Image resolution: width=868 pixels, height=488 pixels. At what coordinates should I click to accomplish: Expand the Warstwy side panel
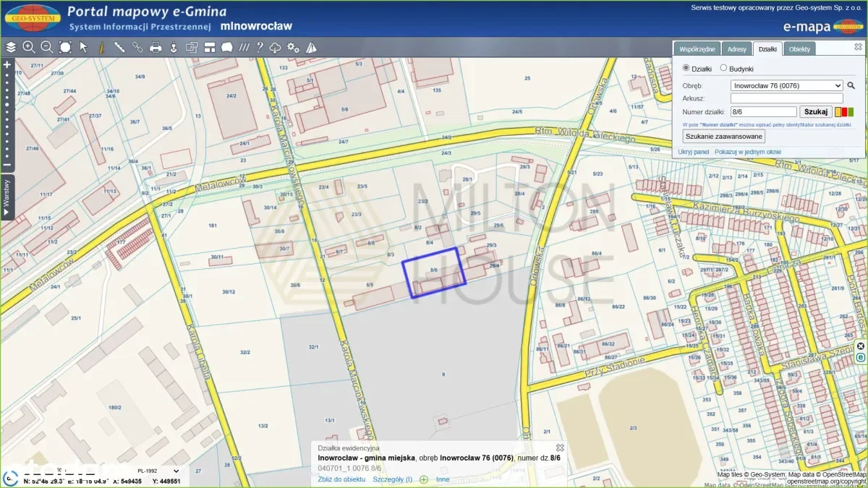pos(7,195)
